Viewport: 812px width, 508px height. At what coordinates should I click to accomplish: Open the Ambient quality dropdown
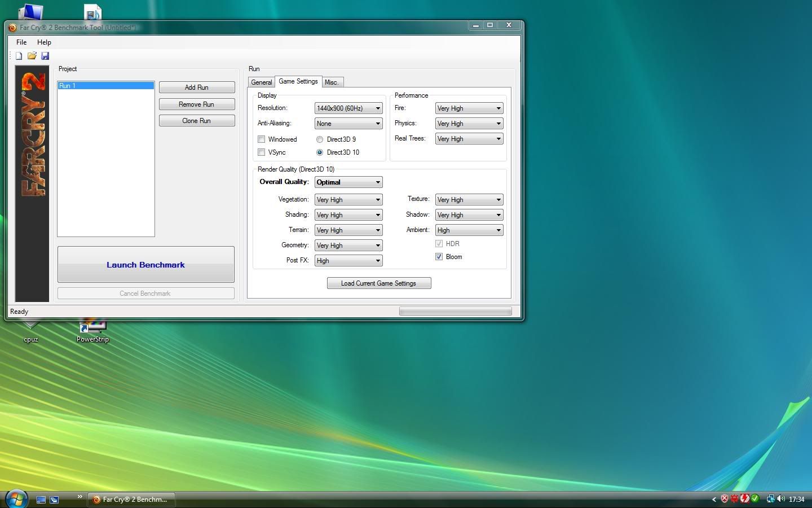pos(469,230)
